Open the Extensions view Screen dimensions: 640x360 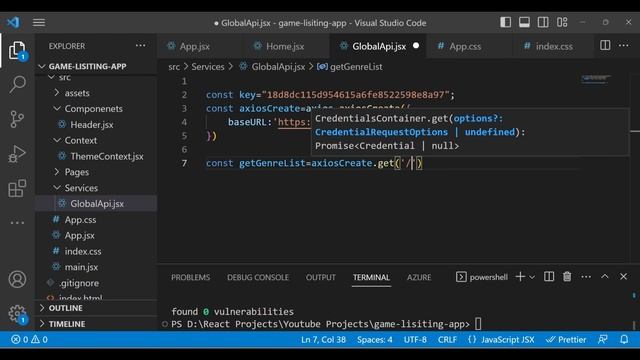point(17,188)
